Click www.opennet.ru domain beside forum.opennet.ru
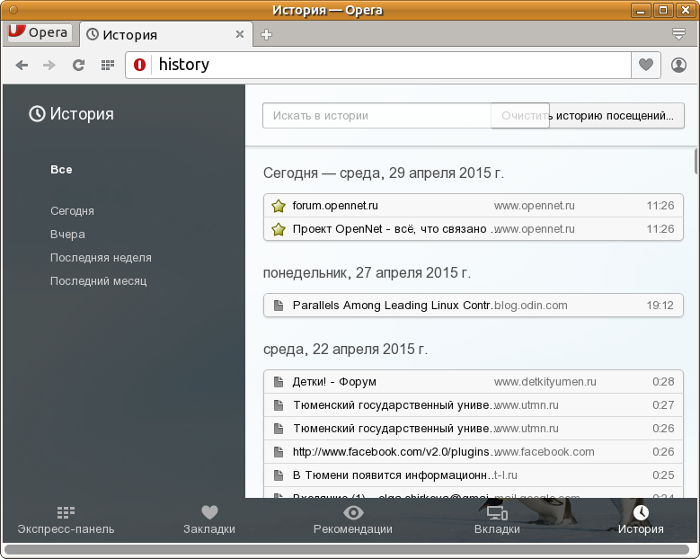The image size is (700, 559). (534, 206)
